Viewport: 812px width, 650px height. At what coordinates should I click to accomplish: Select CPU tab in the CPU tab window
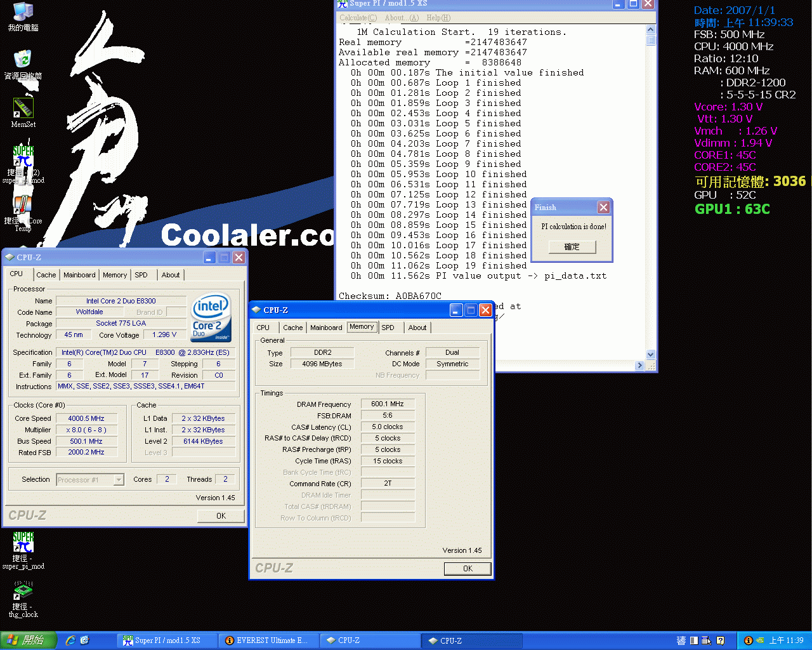point(16,274)
